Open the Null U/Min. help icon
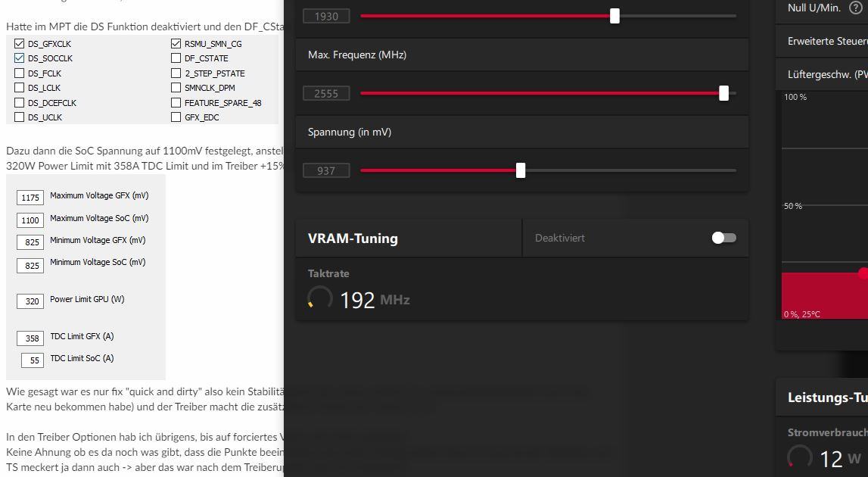The height and width of the screenshot is (477, 868). click(856, 8)
